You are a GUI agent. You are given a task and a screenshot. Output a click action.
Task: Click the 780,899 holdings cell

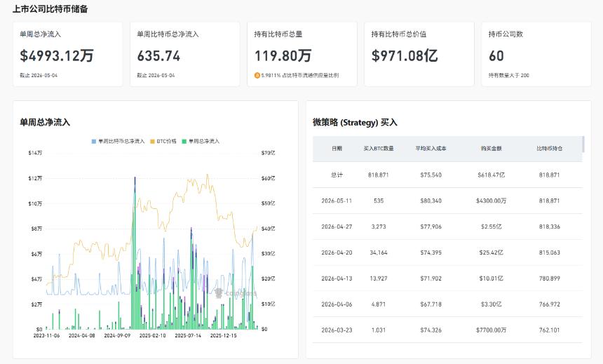point(550,278)
